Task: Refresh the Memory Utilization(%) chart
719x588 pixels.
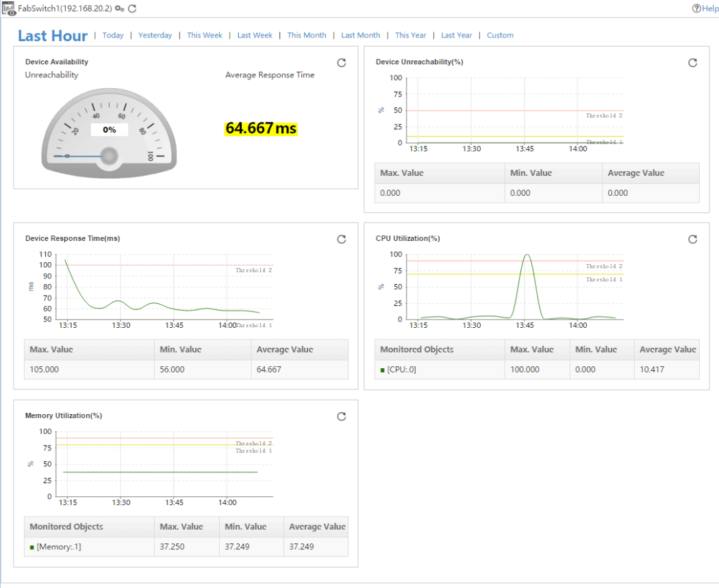Action: [x=342, y=416]
